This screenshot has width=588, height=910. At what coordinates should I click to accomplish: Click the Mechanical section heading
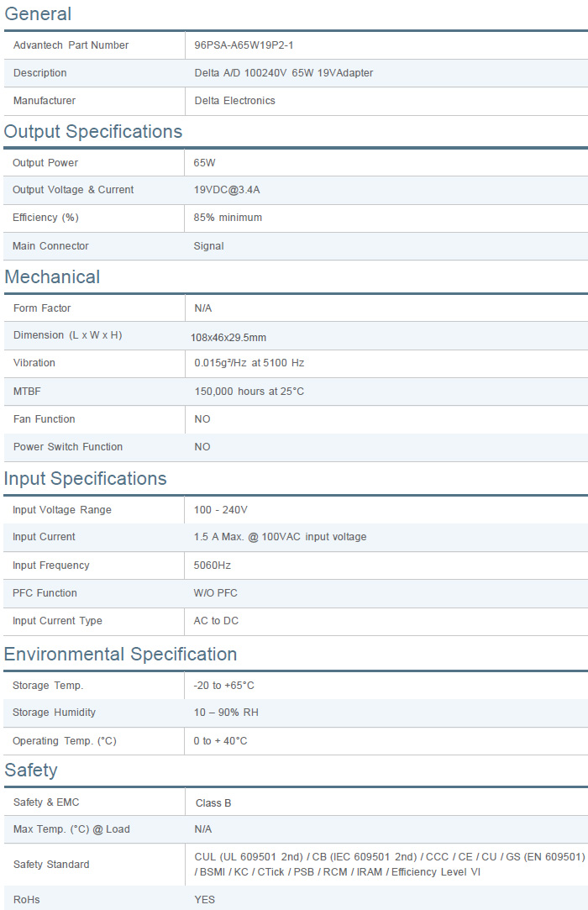(52, 277)
